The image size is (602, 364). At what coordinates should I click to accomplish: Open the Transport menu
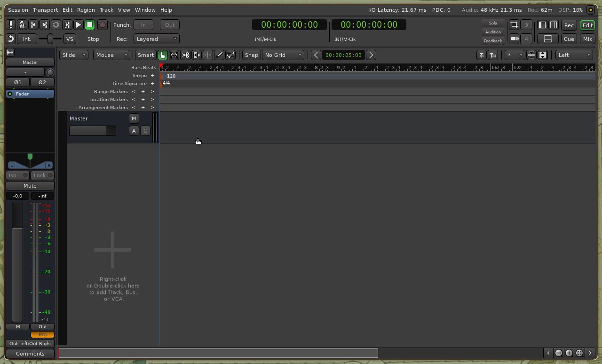point(45,10)
